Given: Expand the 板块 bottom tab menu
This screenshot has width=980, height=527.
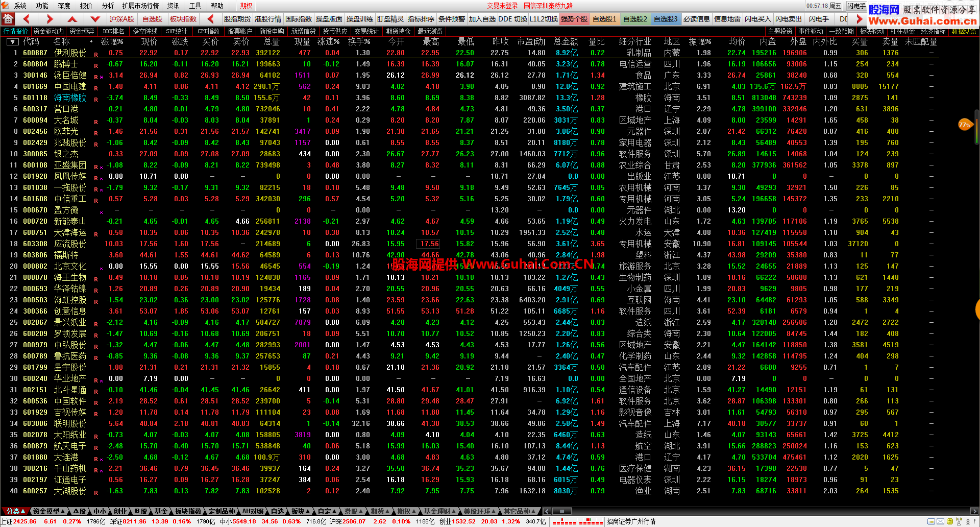Looking at the screenshot, I should pos(301,511).
